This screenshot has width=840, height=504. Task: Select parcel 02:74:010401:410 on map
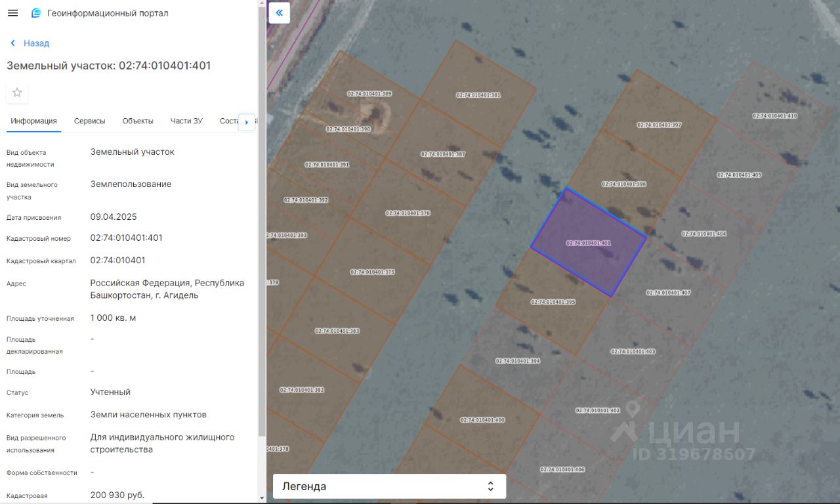[x=774, y=116]
